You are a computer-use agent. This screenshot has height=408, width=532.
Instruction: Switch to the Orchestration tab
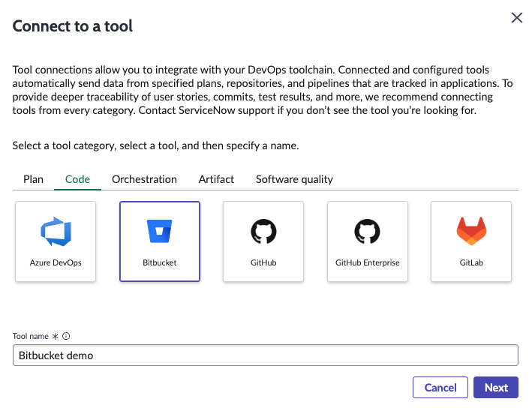(x=144, y=179)
